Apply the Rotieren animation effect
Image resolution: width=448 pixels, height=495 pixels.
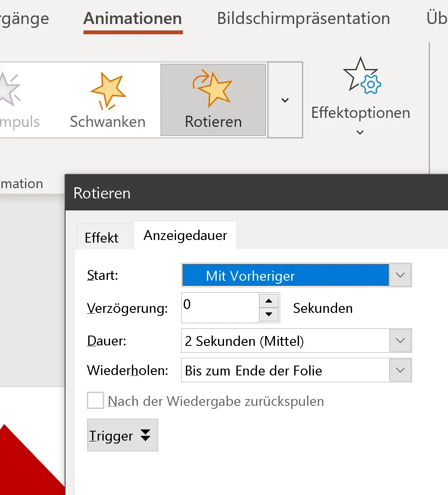(213, 99)
